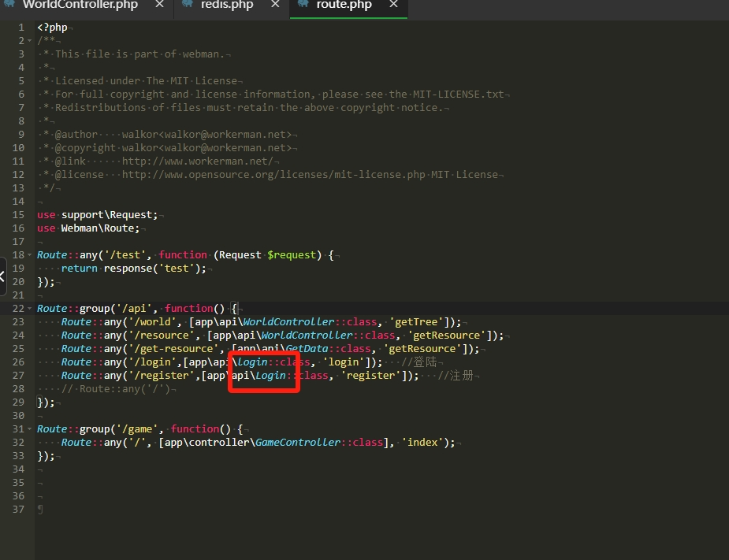Click the GameController class name

tap(298, 443)
